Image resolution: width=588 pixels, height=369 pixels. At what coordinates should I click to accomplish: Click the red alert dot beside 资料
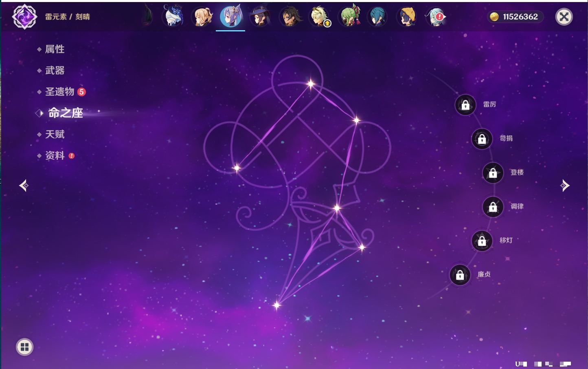(x=72, y=156)
